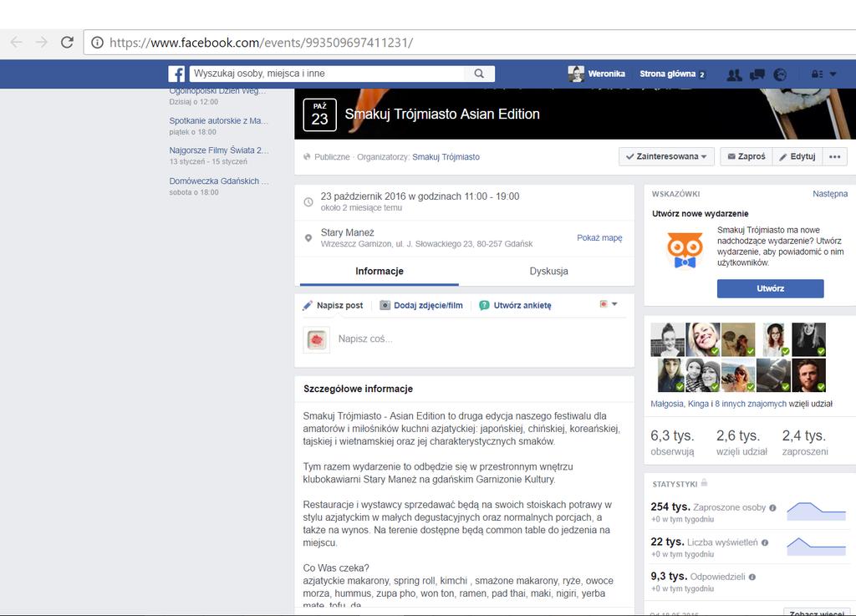856x616 pixels.
Task: Click the Zaproś button
Action: point(746,156)
